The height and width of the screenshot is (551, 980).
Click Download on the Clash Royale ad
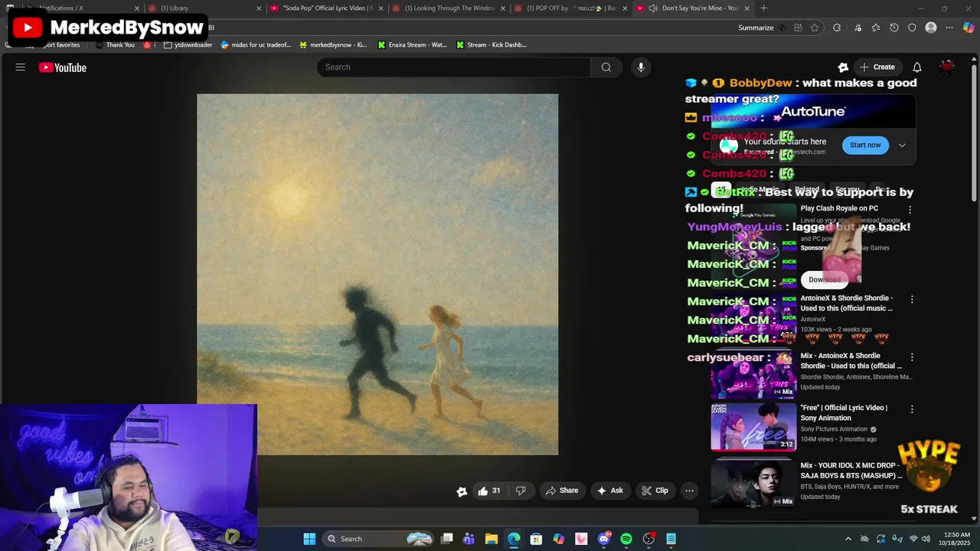click(825, 280)
